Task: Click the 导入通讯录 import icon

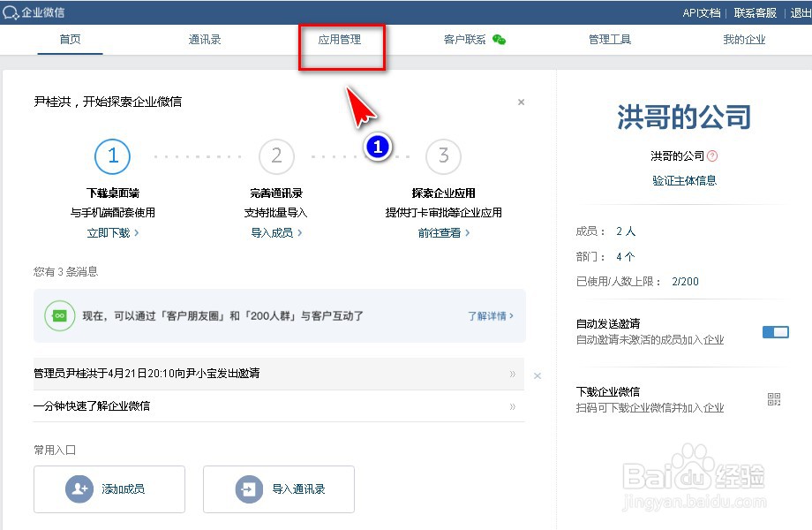Action: [249, 489]
